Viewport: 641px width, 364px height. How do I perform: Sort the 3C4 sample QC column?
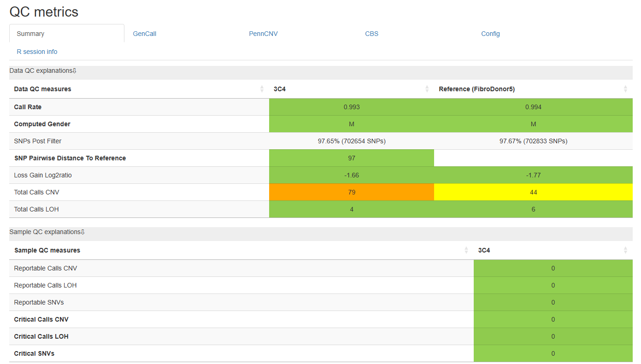click(553, 250)
